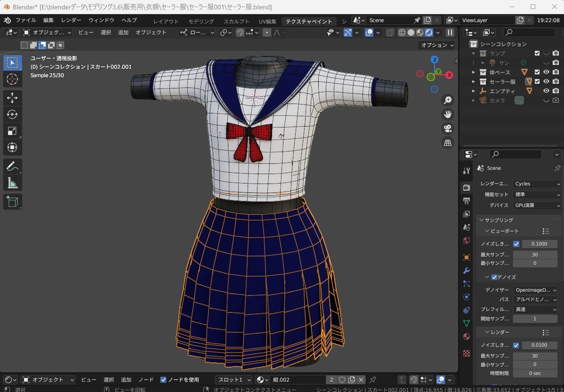Viewport: 564px width, 392px height.
Task: Click the オプション button in viewport header
Action: (436, 45)
